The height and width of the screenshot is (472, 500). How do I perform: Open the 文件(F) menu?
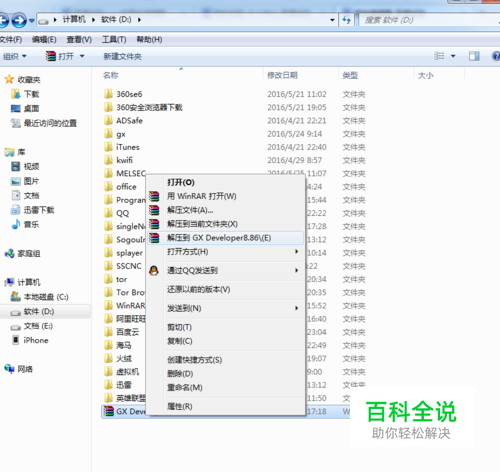click(11, 40)
